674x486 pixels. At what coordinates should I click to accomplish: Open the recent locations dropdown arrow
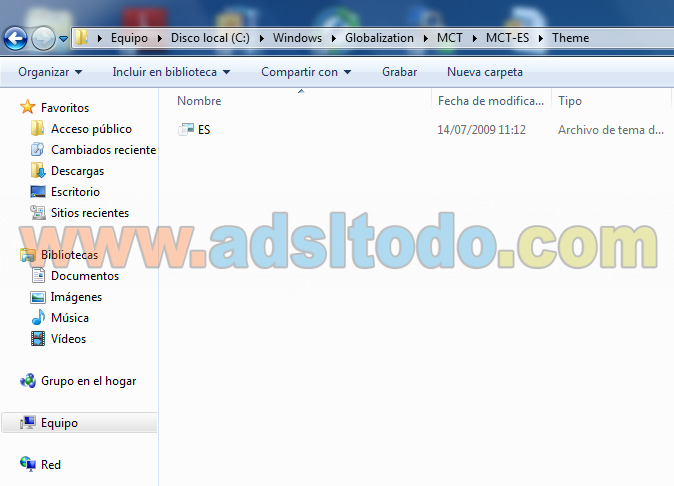(x=64, y=39)
